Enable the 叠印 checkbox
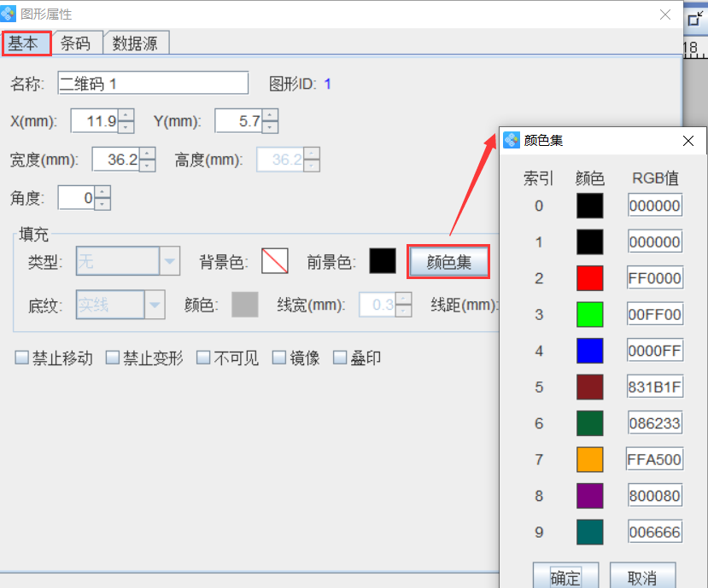The height and width of the screenshot is (588, 708). tap(339, 358)
